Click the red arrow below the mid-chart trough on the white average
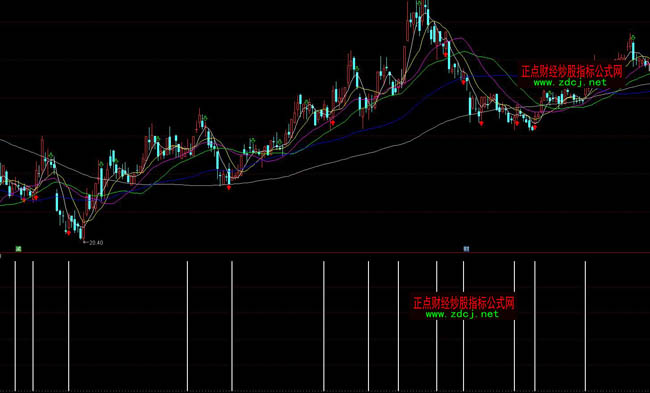 (228, 187)
